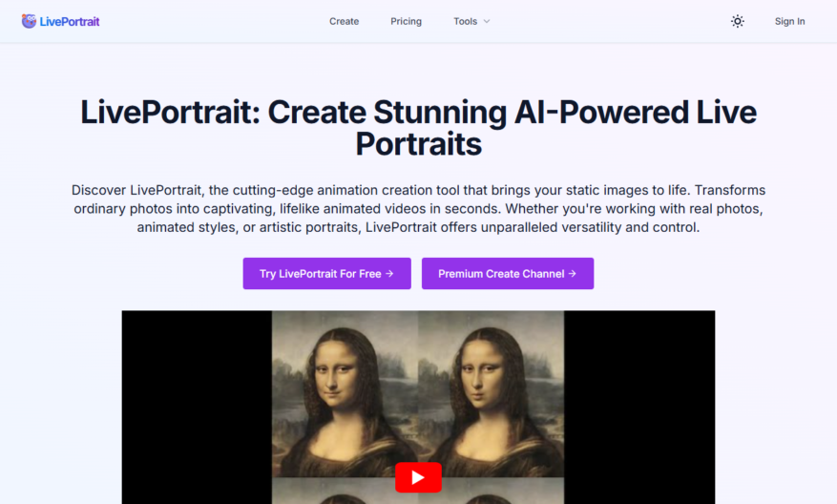Open the Pricing page
The image size is (837, 504).
[x=406, y=21]
